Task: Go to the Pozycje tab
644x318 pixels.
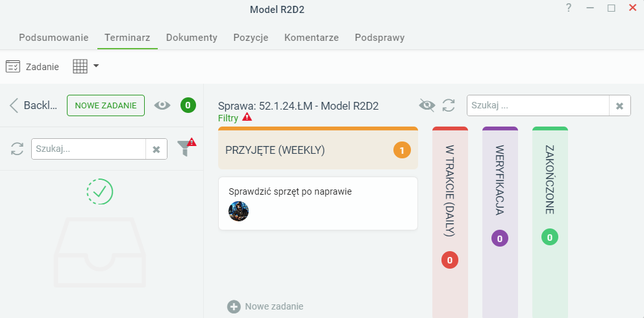Action: click(251, 38)
